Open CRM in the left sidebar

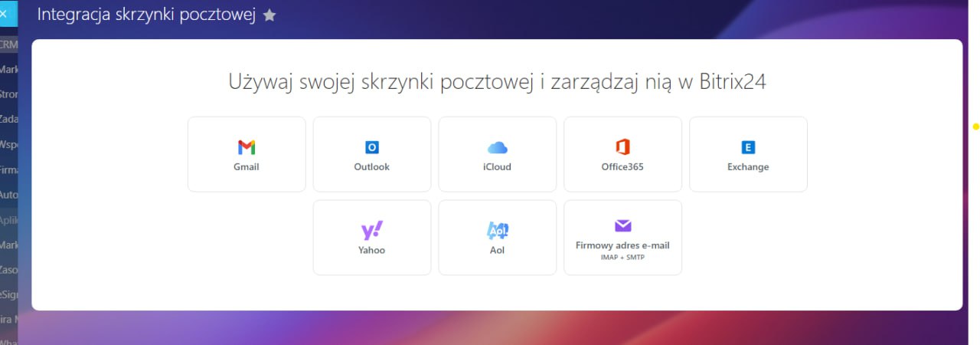click(x=8, y=44)
